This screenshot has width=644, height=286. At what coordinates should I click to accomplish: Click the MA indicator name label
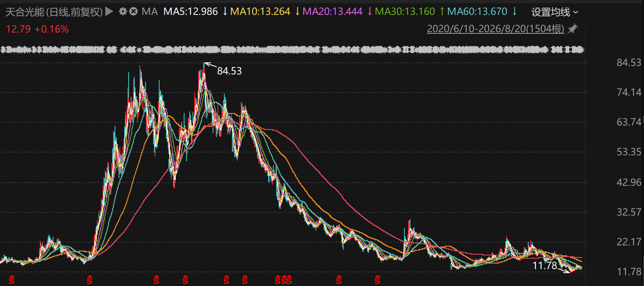coord(150,12)
